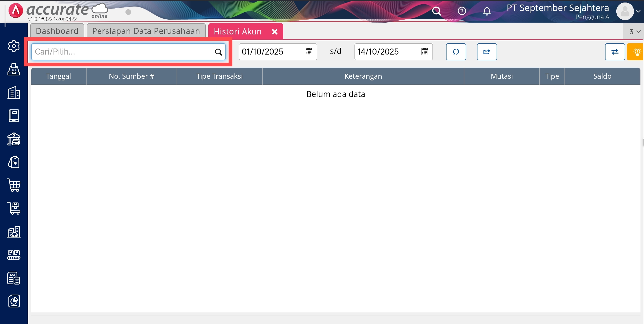The width and height of the screenshot is (644, 324).
Task: Open the end date calendar picker
Action: click(x=425, y=52)
